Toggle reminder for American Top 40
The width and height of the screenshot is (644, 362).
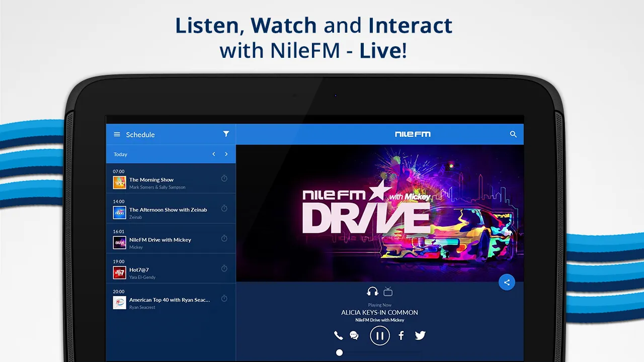224,299
